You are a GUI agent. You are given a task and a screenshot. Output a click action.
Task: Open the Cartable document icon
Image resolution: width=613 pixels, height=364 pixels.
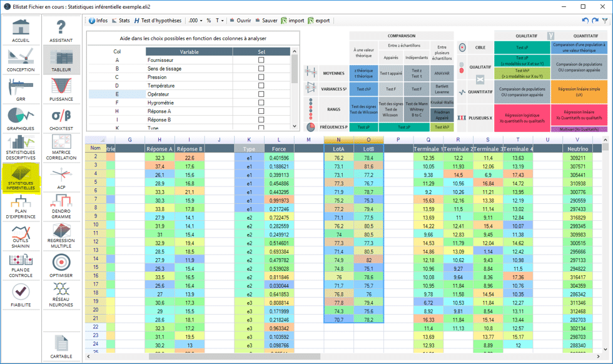[x=61, y=346]
